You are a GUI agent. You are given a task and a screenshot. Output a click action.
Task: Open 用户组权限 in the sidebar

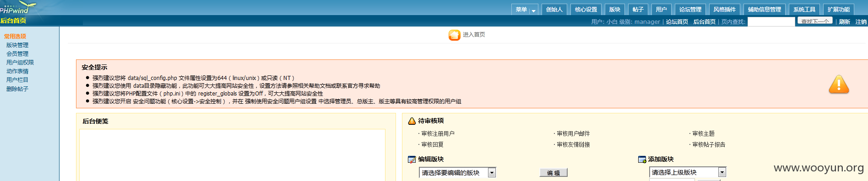click(x=20, y=63)
